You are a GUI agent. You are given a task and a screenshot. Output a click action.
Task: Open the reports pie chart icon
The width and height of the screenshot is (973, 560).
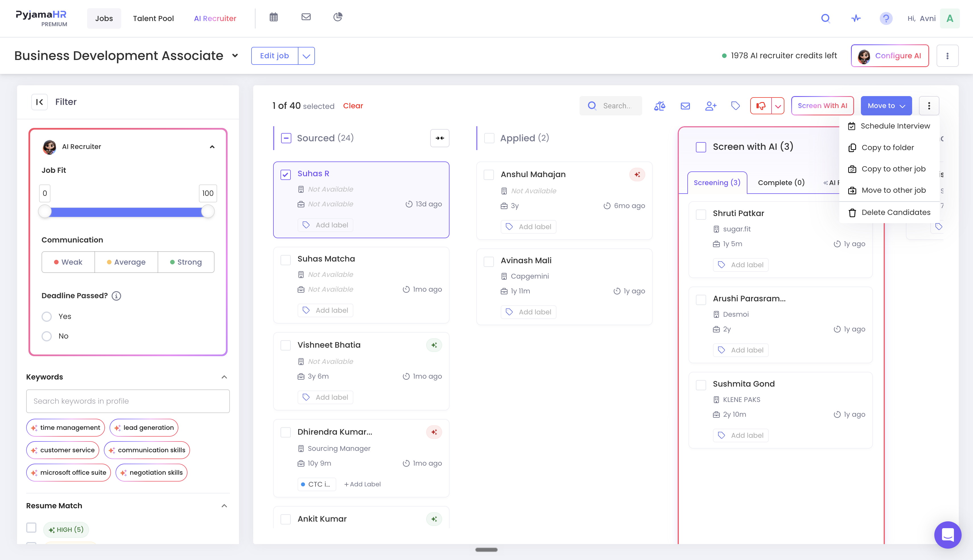[337, 17]
